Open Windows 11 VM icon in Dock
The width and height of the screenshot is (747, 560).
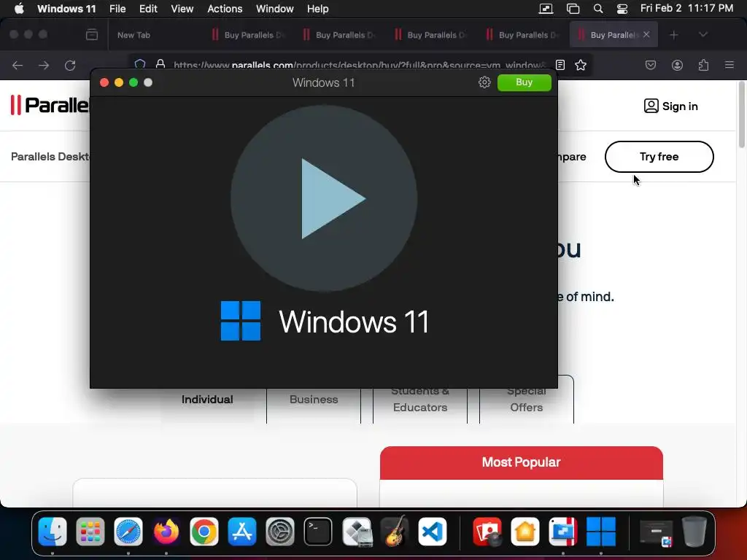click(601, 532)
